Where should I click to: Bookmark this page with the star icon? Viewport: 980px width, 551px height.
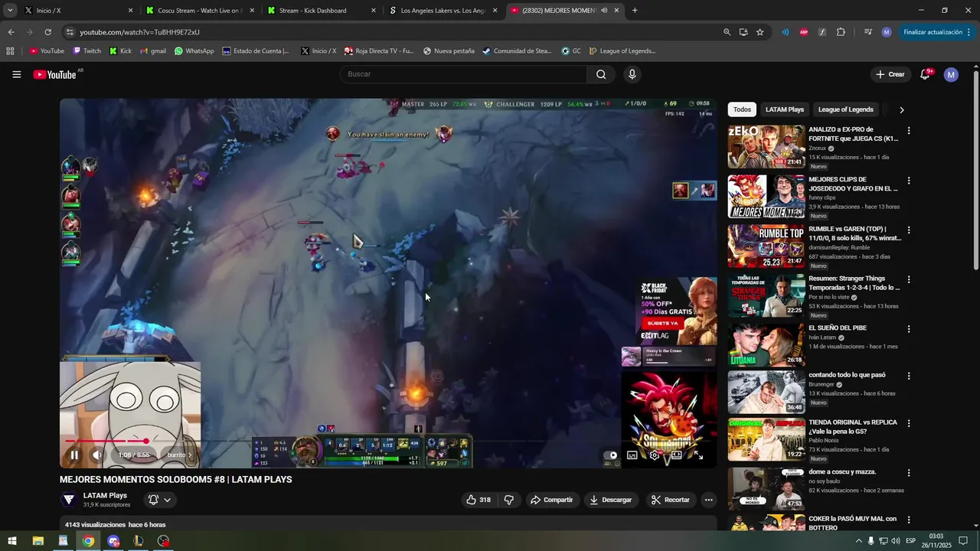[x=759, y=32]
